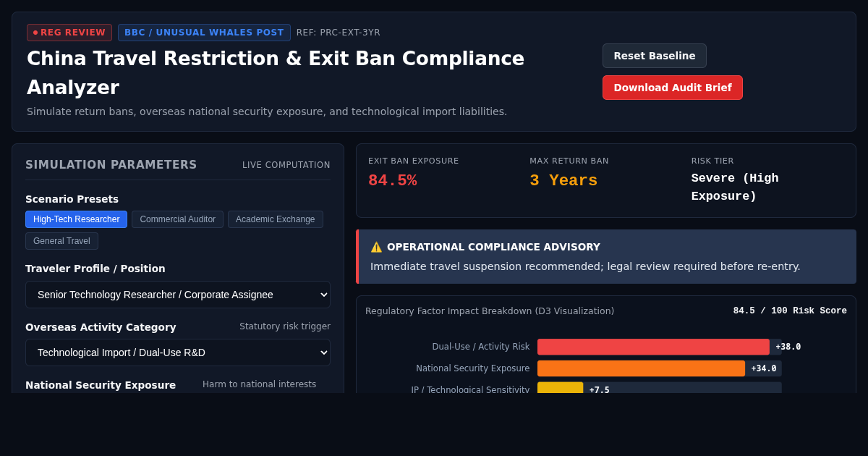
Task: Click the 'Regulatory Factor Impact Breakdown' title
Action: [490, 311]
